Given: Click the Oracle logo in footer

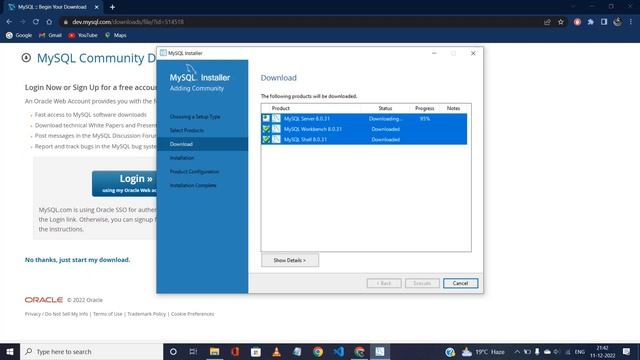Looking at the screenshot, I should point(44,300).
